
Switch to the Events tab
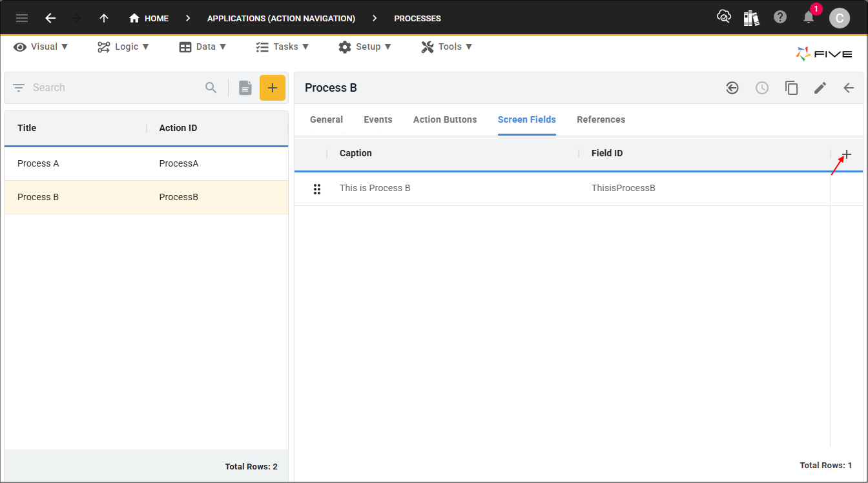(378, 119)
